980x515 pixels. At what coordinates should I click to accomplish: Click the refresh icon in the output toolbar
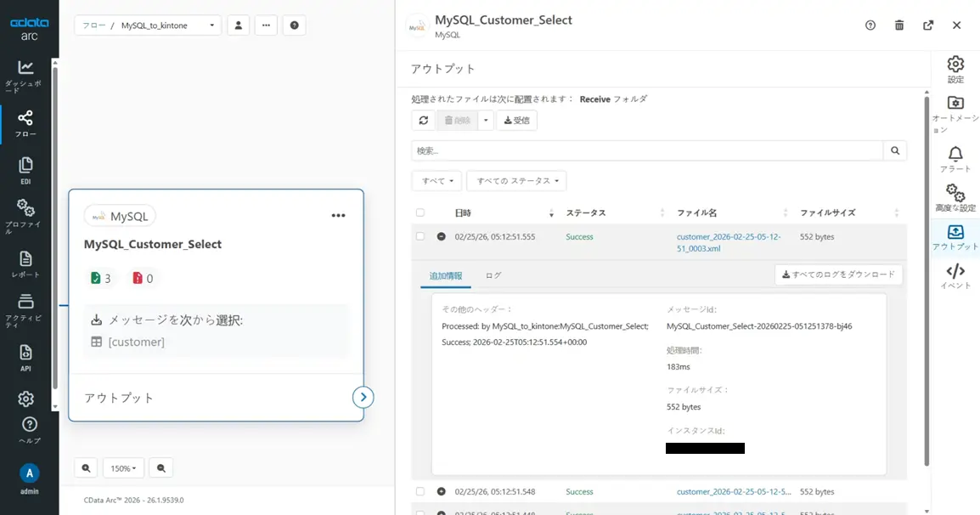tap(423, 121)
